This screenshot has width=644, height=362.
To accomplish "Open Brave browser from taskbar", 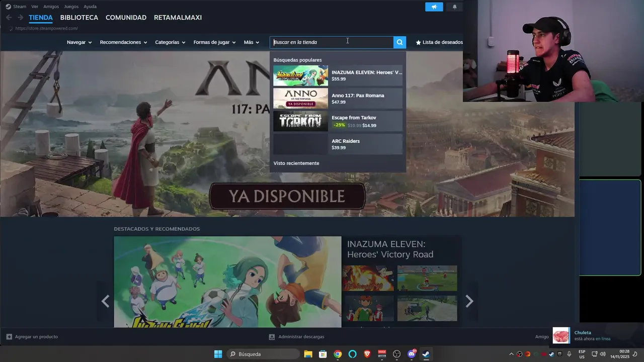I will pos(367,354).
